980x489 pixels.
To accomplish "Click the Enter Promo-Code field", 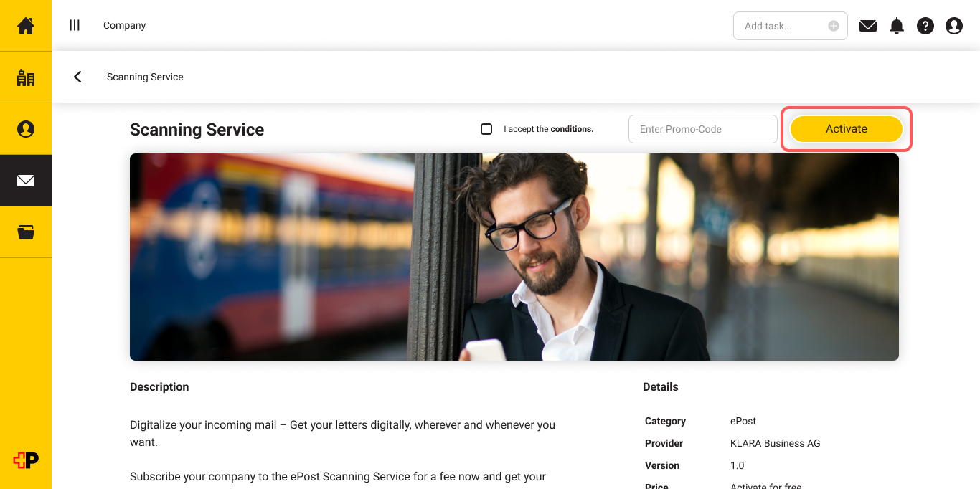I will point(702,128).
